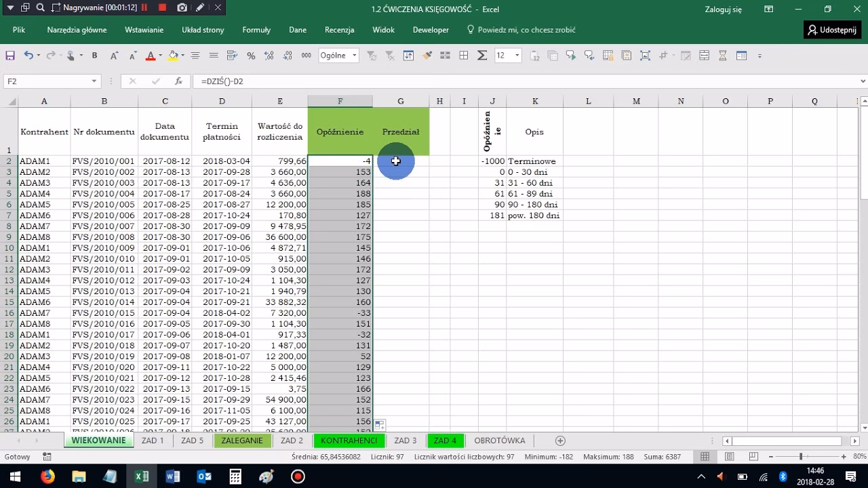Toggle bold formatting
This screenshot has height=488, width=868.
click(x=94, y=56)
